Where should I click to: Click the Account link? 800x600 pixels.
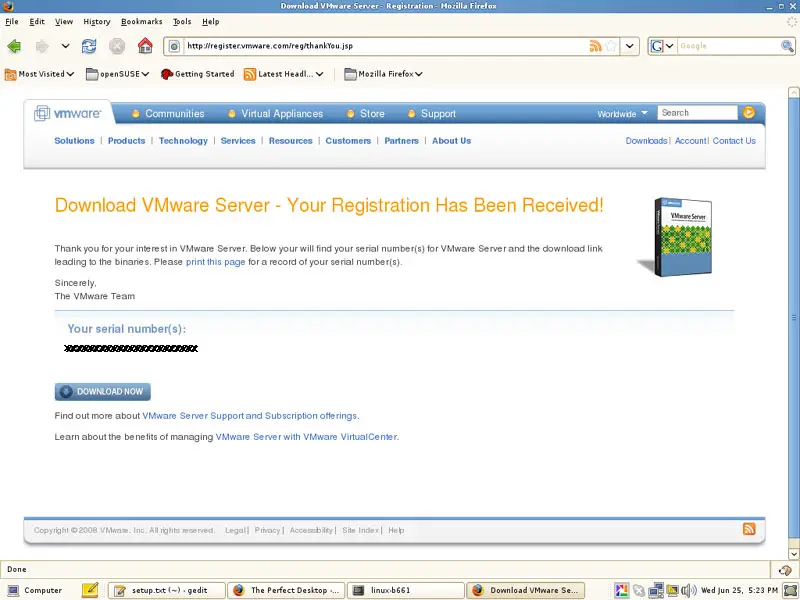coord(690,141)
